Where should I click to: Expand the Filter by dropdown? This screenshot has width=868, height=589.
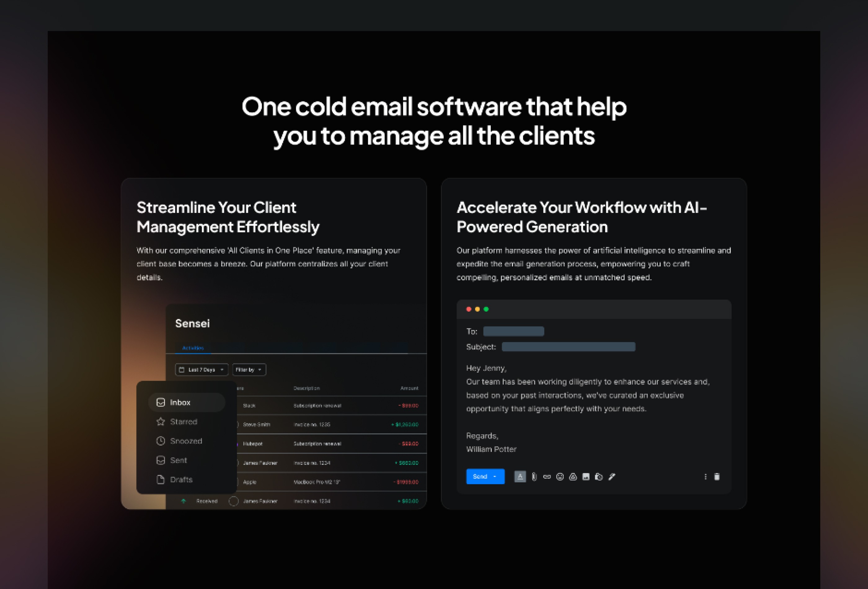(x=249, y=370)
